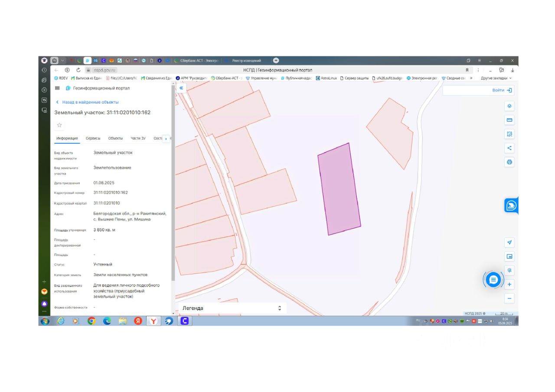The width and height of the screenshot is (555, 392).
Task: Open the AstraLinux bookmark
Action: (x=326, y=78)
